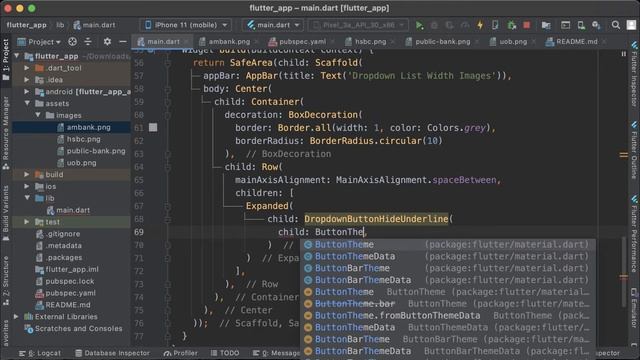Expand the ios folder

[x=27, y=186]
